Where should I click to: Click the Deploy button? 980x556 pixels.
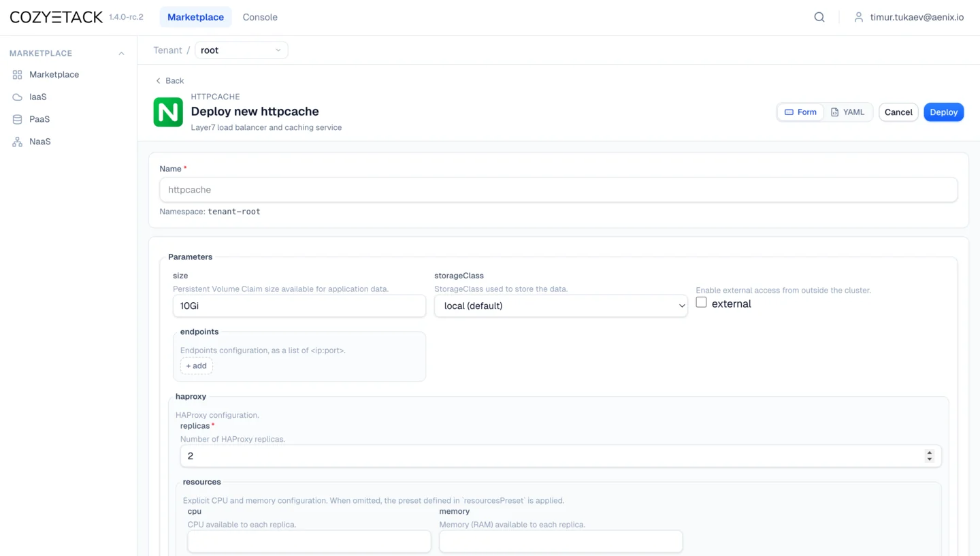[943, 112]
